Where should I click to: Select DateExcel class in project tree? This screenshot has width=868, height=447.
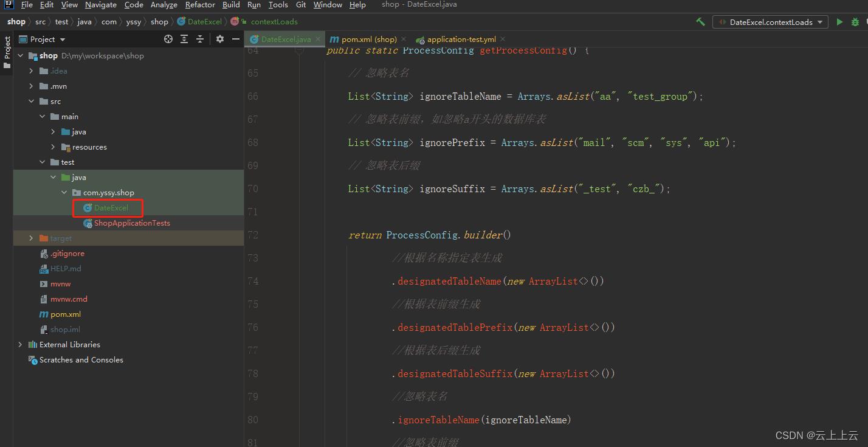pos(111,207)
